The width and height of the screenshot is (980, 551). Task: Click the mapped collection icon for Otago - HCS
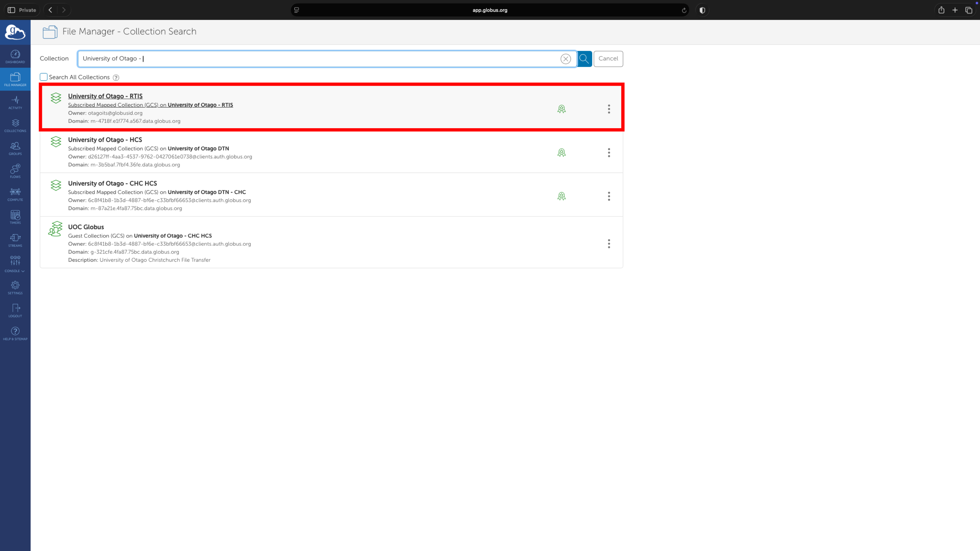56,142
